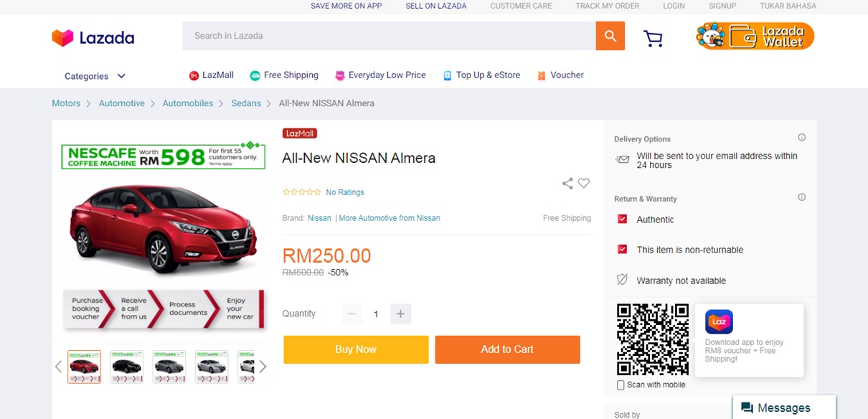Click the share icon near product title
868x419 pixels.
(x=567, y=184)
